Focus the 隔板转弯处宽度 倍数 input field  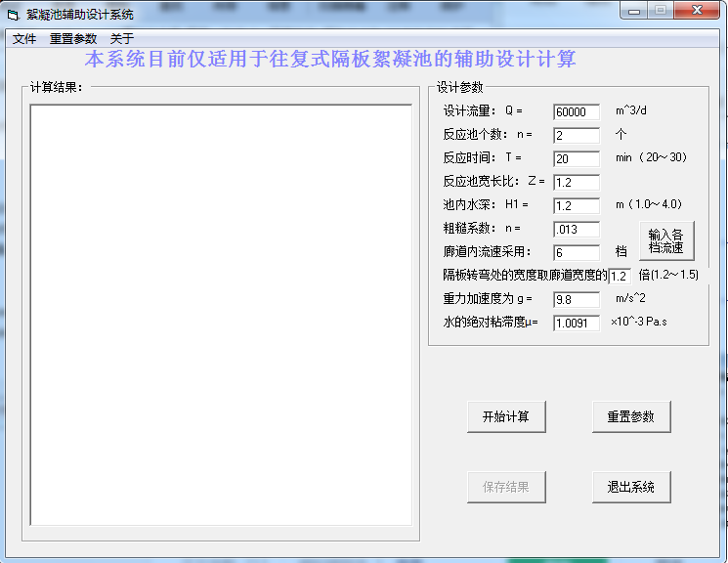click(620, 277)
